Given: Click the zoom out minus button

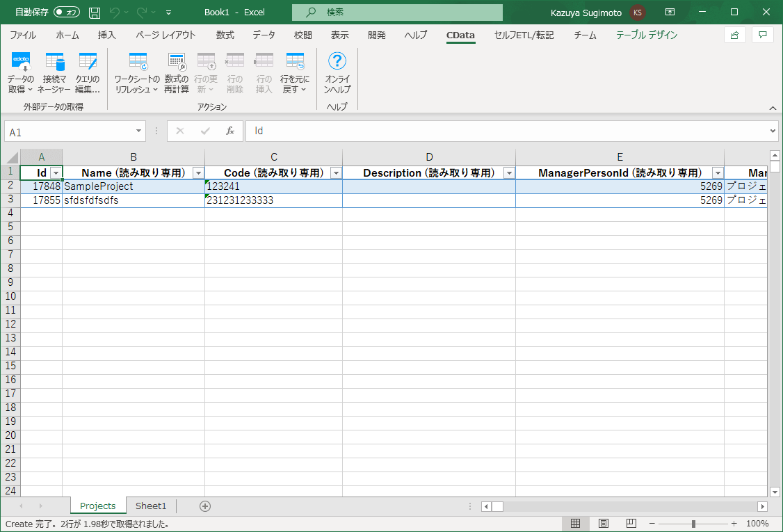Looking at the screenshot, I should click(x=652, y=524).
